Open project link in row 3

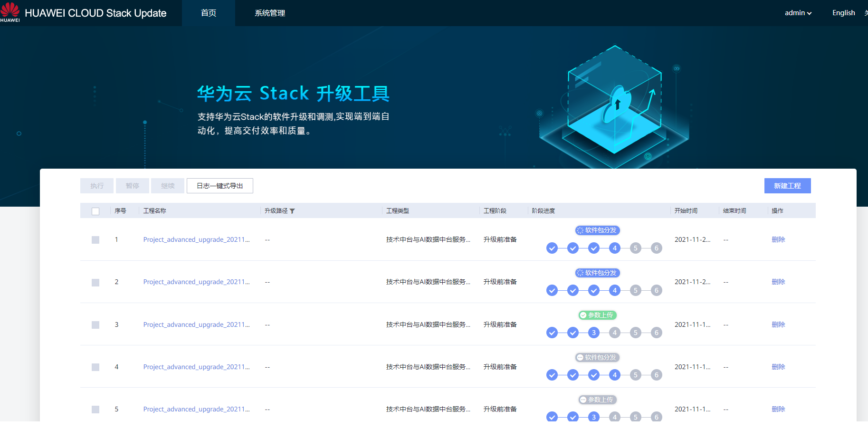[x=197, y=324]
